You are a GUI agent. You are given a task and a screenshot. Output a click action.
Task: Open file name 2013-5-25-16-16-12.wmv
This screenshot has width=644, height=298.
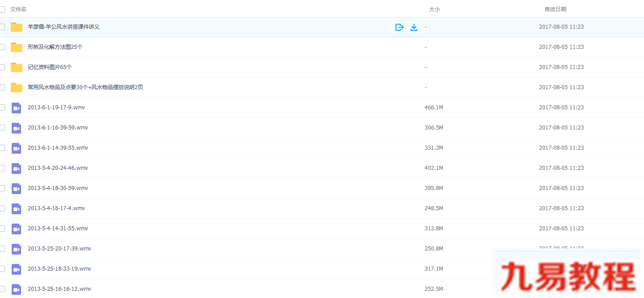[x=60, y=289]
